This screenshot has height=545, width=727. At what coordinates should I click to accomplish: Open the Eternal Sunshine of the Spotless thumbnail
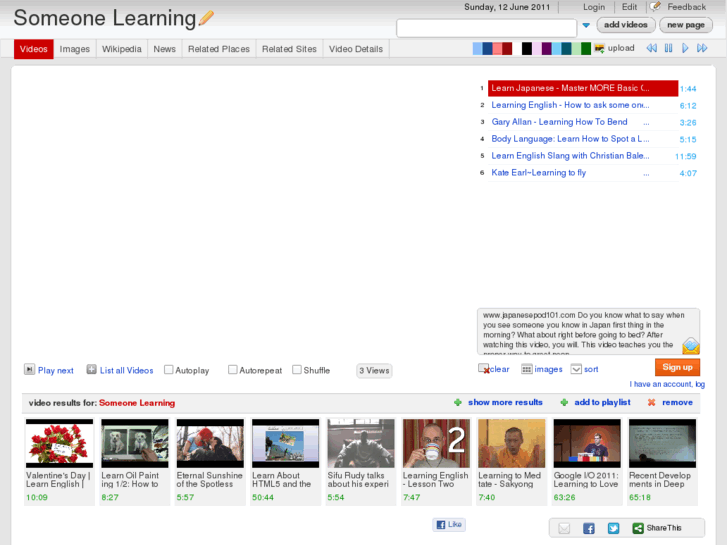[210, 443]
